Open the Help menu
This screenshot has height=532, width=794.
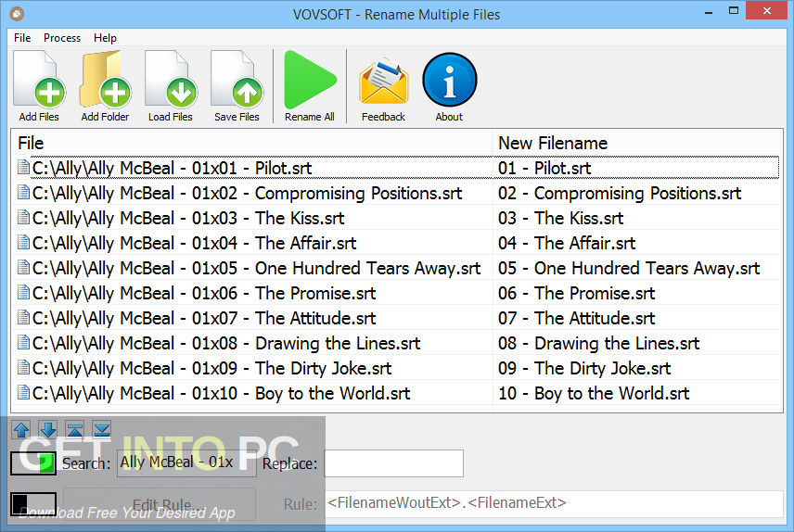[x=105, y=38]
